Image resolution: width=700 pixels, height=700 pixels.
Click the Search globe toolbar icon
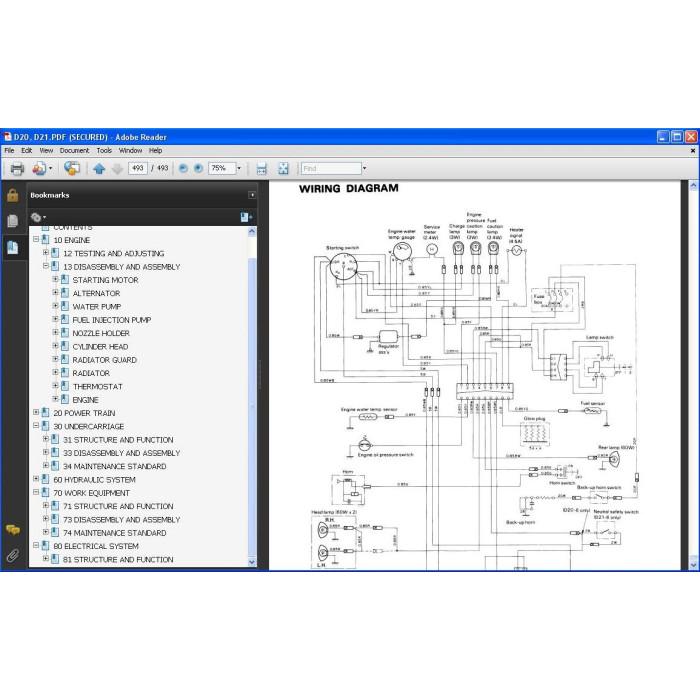(72, 168)
